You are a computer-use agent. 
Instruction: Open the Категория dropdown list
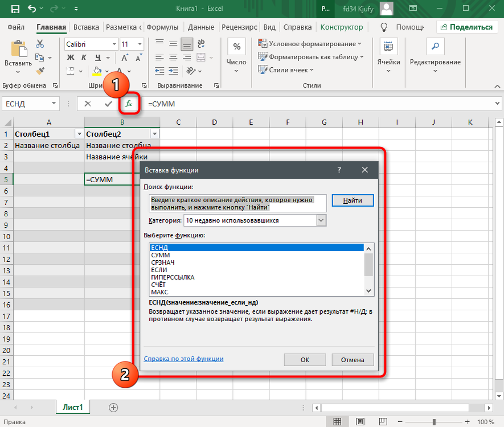tap(321, 220)
